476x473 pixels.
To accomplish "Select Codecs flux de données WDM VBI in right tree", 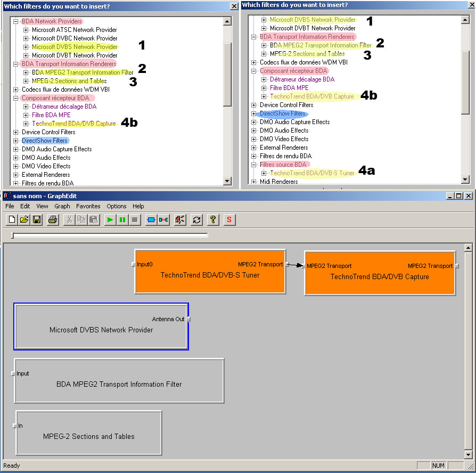I will [303, 62].
